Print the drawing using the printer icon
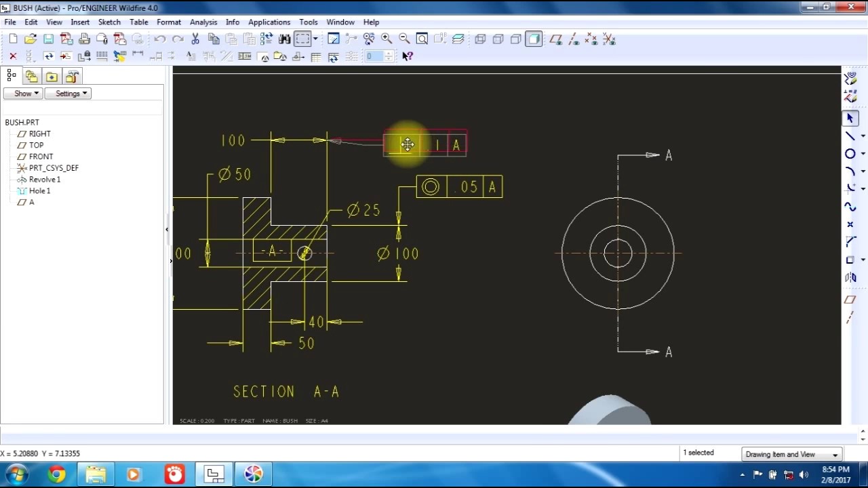The height and width of the screenshot is (488, 868). [x=84, y=39]
